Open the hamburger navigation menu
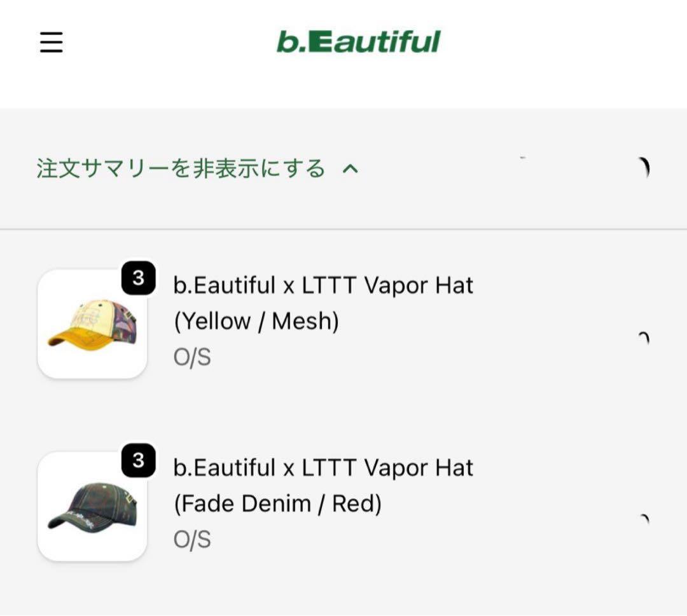Image resolution: width=687 pixels, height=616 pixels. pos(51,43)
